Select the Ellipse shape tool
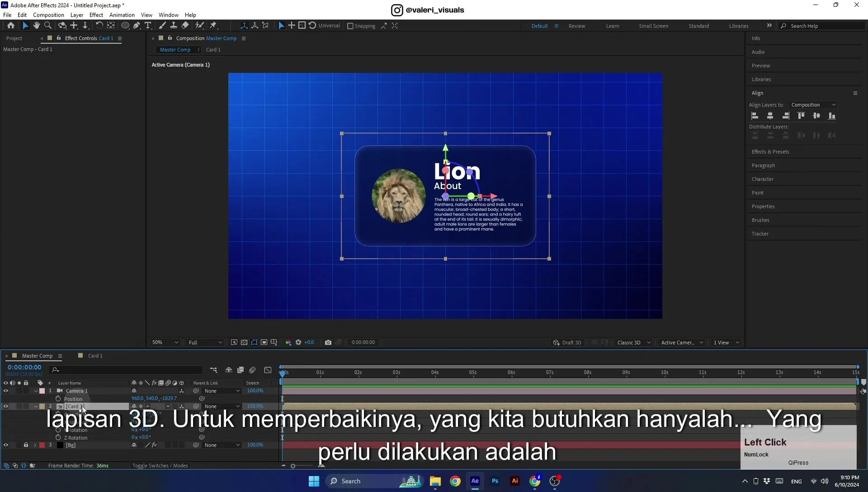868x492 pixels. point(125,26)
